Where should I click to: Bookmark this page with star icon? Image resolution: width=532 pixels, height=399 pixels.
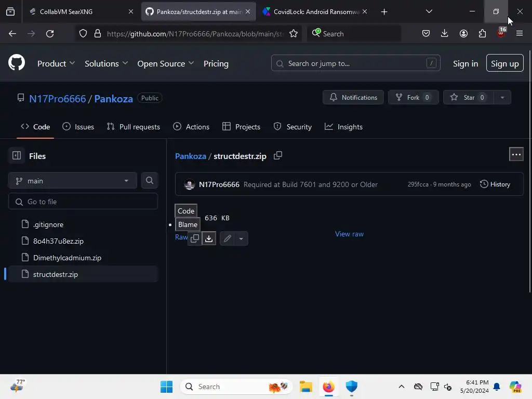click(294, 34)
